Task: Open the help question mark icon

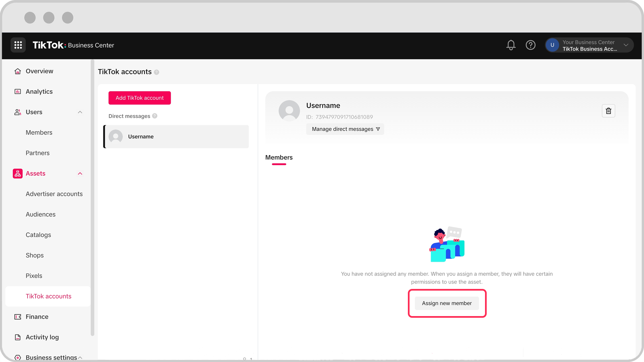Action: tap(531, 45)
